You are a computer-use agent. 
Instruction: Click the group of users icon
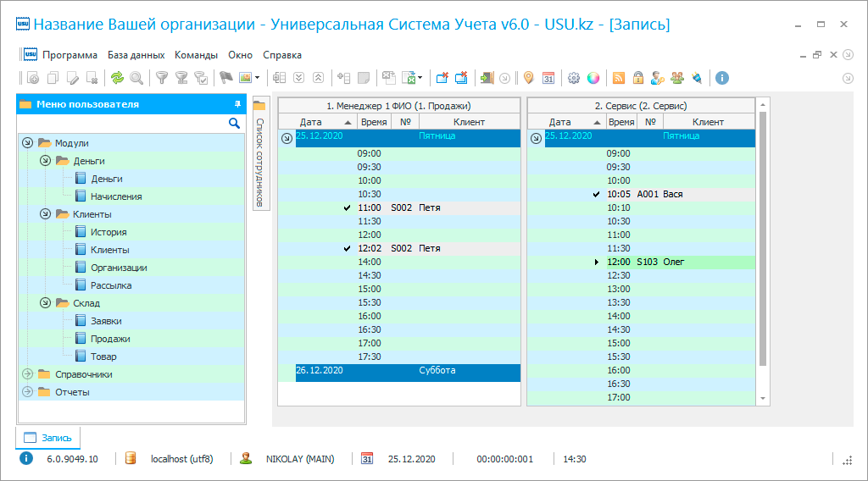677,78
